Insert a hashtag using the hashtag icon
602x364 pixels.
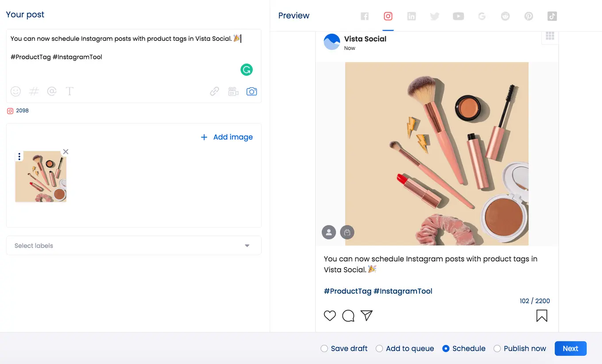34,91
